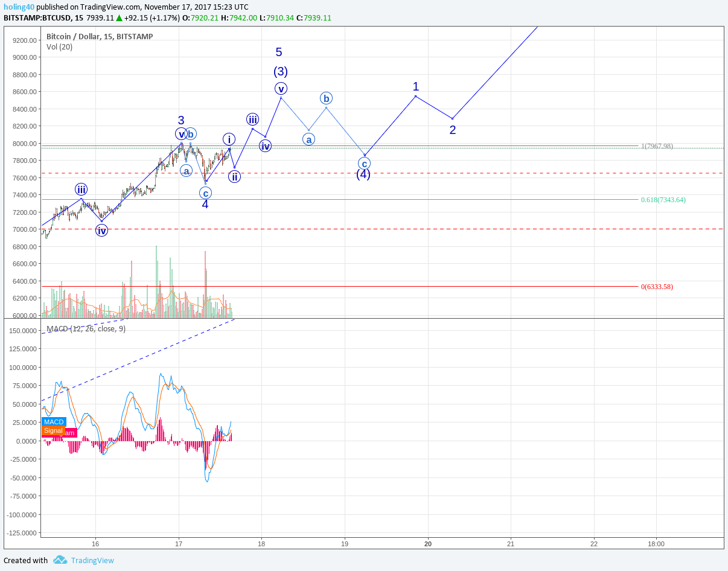Open holing40 publisher profile link

(19, 7)
